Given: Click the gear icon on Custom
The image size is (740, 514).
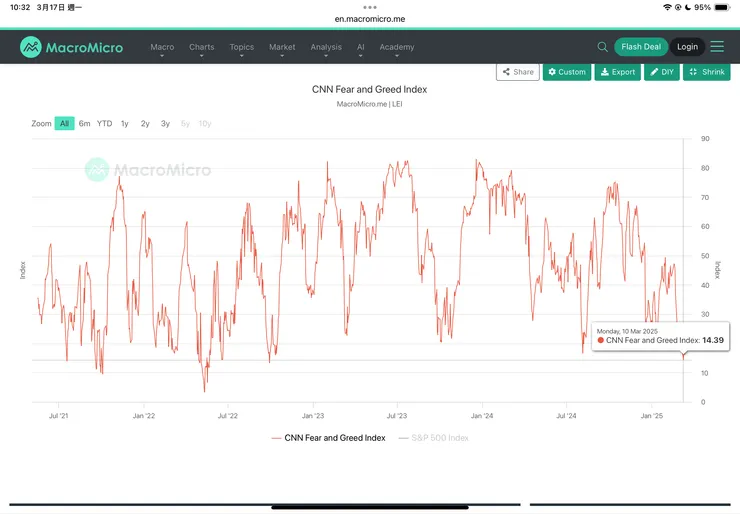Looking at the screenshot, I should point(552,72).
